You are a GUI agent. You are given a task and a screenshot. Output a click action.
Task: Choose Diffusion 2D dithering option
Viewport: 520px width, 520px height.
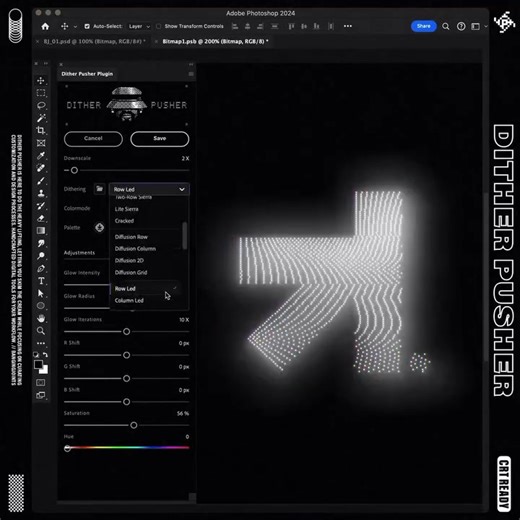[129, 260]
